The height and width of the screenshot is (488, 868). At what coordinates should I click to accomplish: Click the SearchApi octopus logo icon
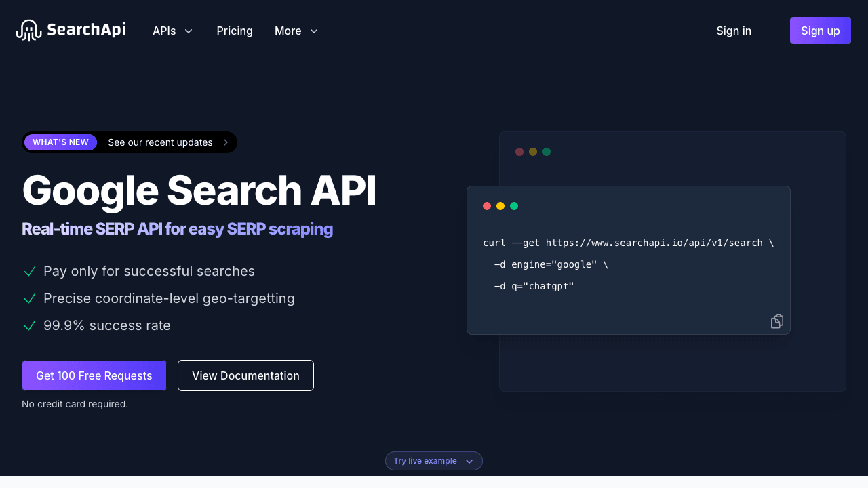coord(28,30)
